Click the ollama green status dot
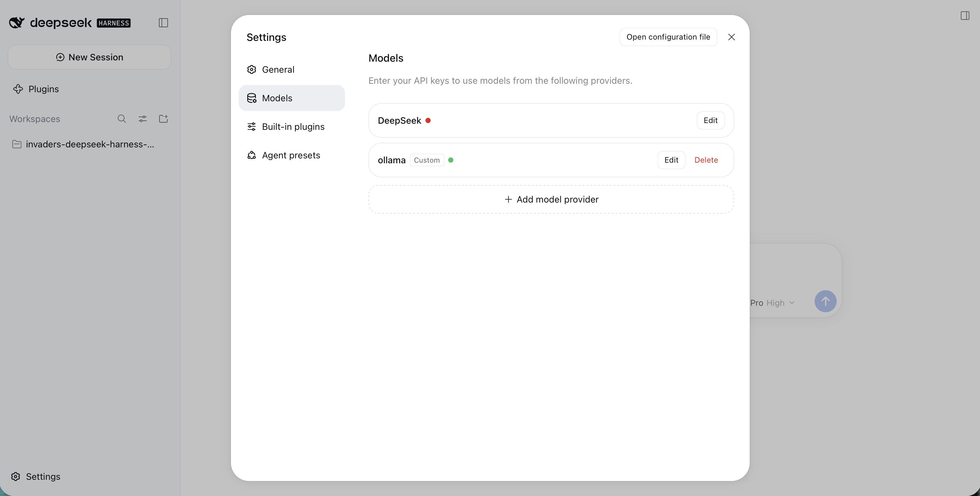The image size is (980, 496). 450,160
